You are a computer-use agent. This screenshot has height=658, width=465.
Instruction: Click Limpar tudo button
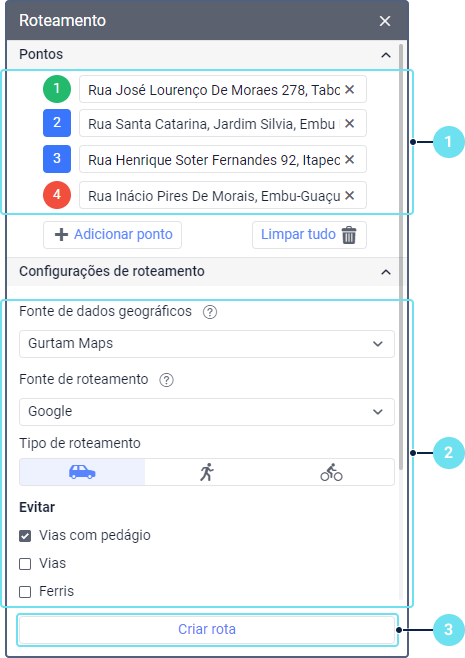point(309,235)
